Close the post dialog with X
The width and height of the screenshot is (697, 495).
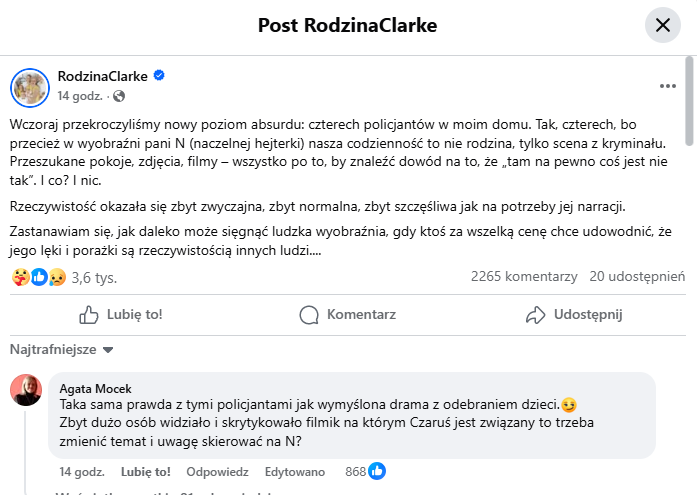coord(662,26)
